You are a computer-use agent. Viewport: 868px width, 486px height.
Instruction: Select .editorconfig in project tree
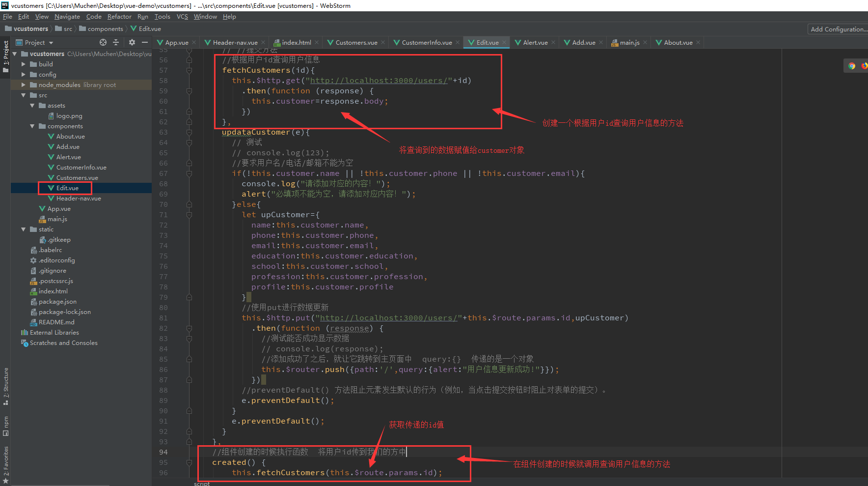coord(57,260)
